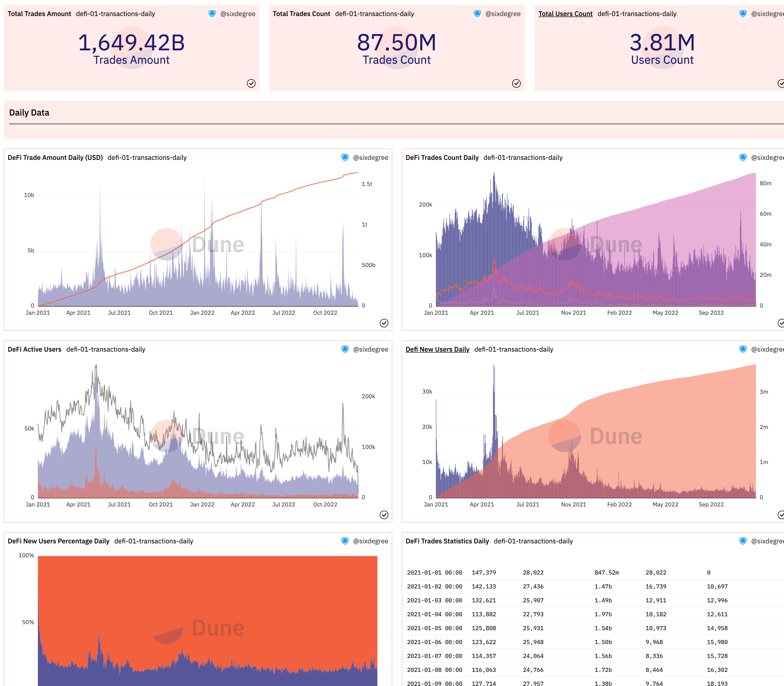Click the 1,649.42B Trades Amount value
Screen dimensions: 784x686
tap(131, 43)
